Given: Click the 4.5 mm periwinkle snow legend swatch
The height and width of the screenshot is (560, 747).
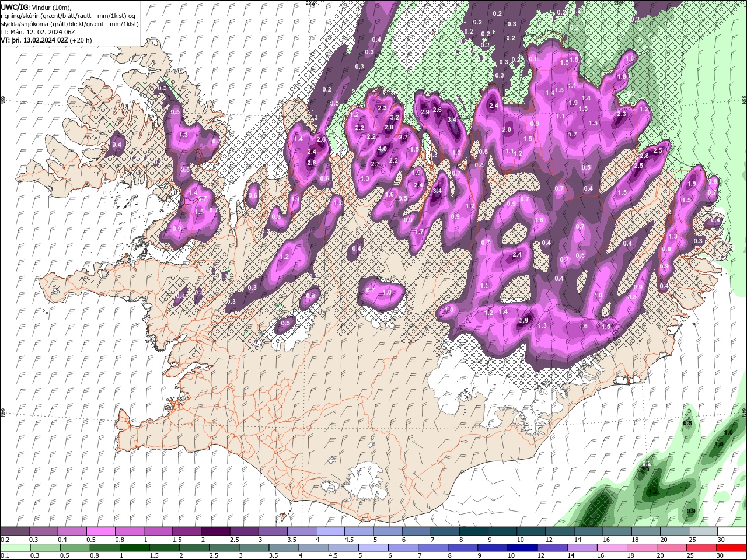Looking at the screenshot, I should 359,531.
